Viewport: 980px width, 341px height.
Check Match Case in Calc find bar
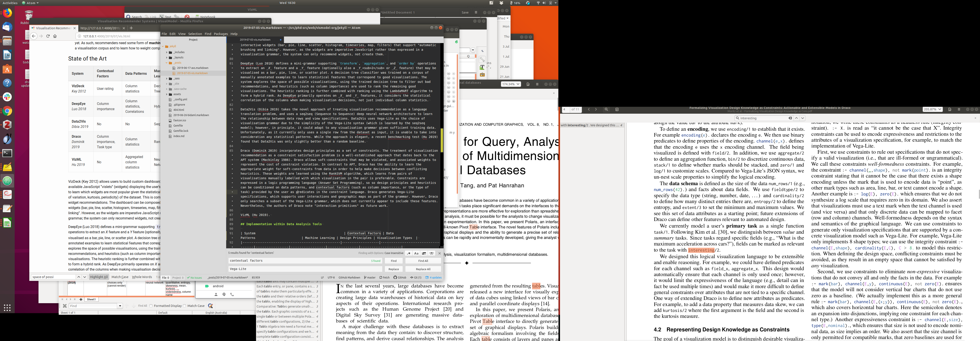[x=185, y=306]
